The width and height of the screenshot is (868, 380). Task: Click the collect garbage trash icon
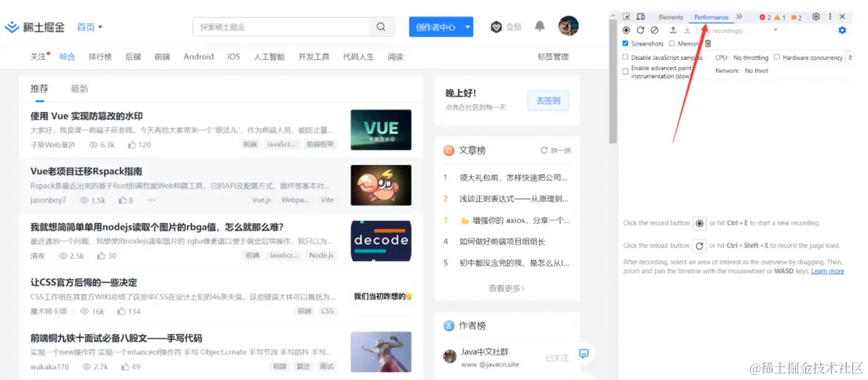coord(708,44)
